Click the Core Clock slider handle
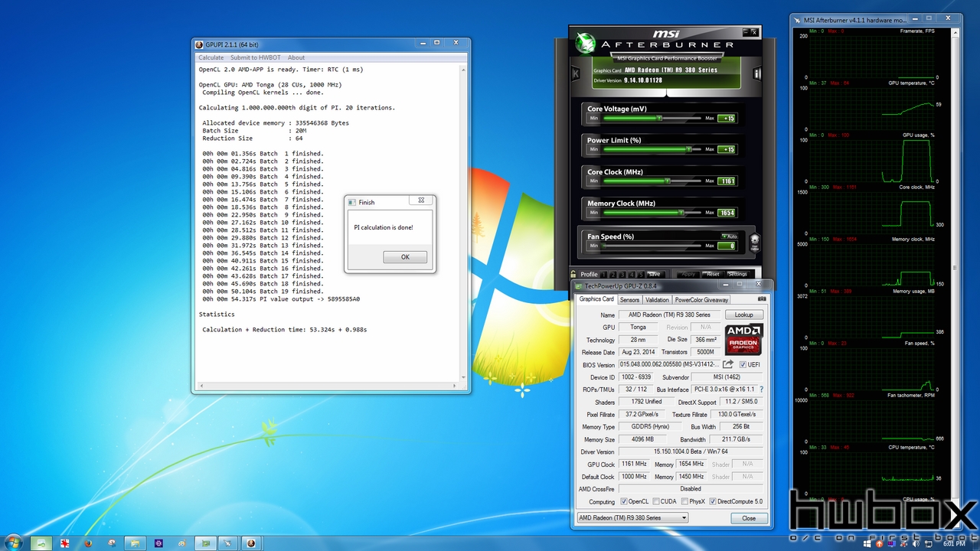The height and width of the screenshot is (551, 980). click(x=668, y=181)
